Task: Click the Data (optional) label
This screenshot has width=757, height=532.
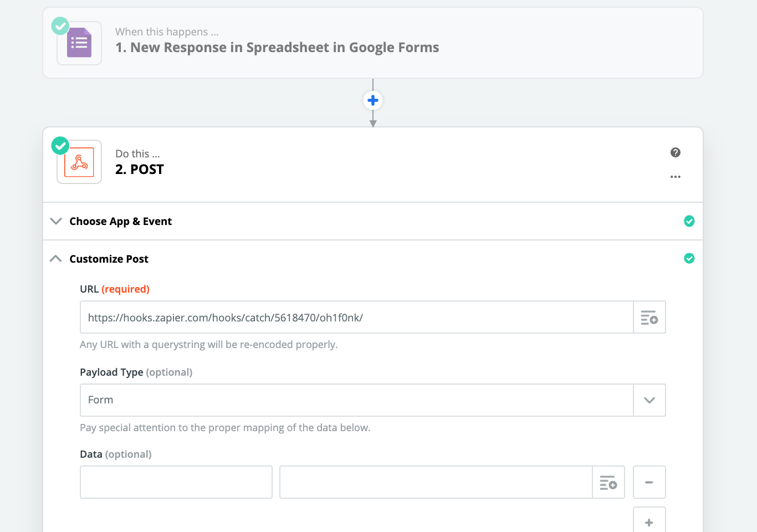Action: pyautogui.click(x=116, y=454)
